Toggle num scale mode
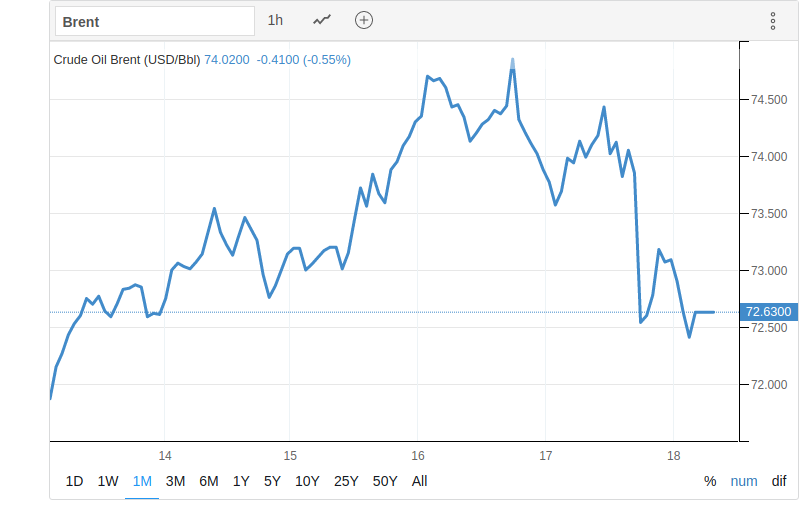Viewport: 812px width, 515px height. click(x=744, y=481)
